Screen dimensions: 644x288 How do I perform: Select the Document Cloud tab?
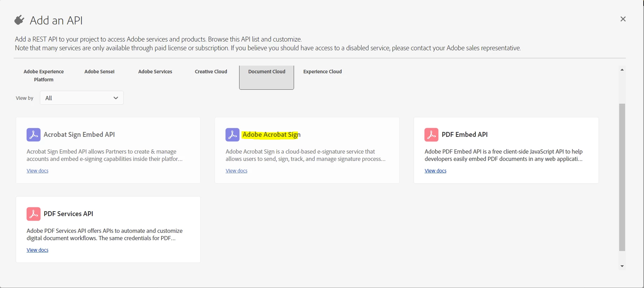click(267, 77)
